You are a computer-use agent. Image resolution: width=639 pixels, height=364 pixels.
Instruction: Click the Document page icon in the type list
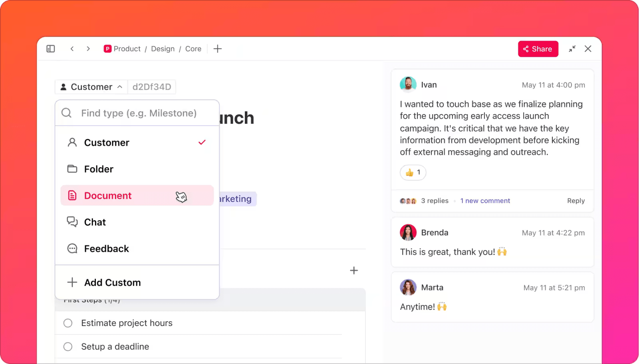click(72, 196)
